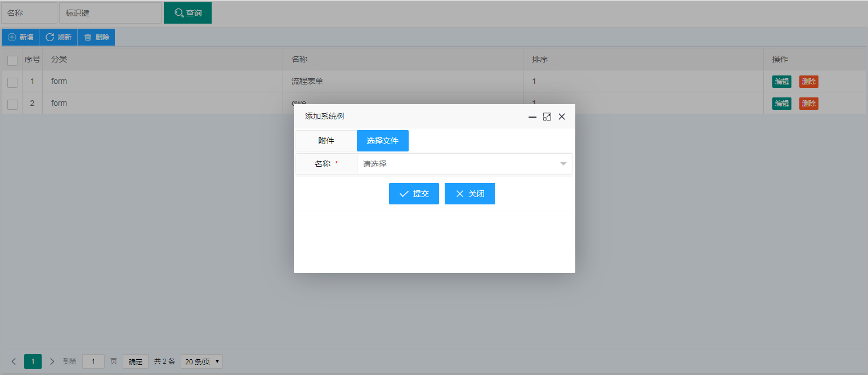The image size is (868, 375).
Task: Click the 标识键 search input field
Action: click(x=110, y=13)
